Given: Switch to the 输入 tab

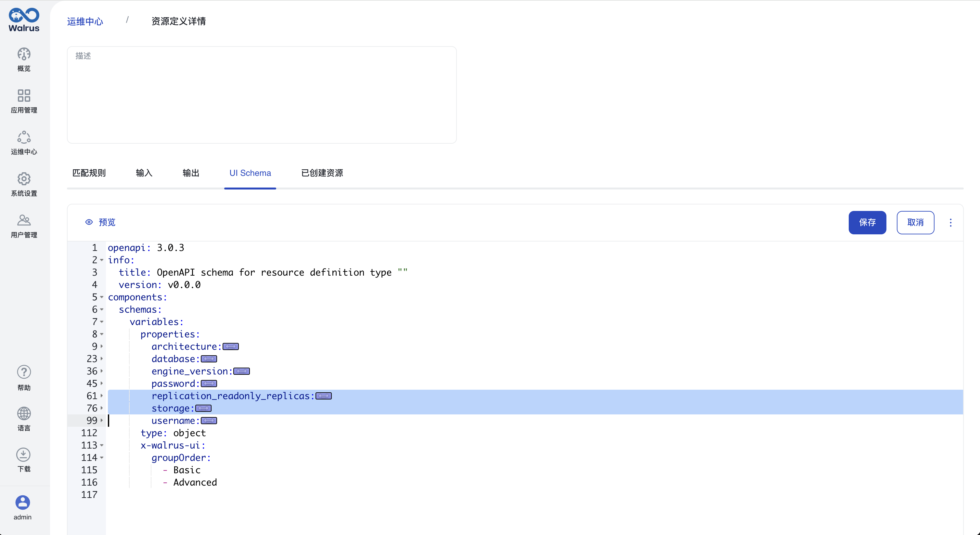Looking at the screenshot, I should point(144,173).
